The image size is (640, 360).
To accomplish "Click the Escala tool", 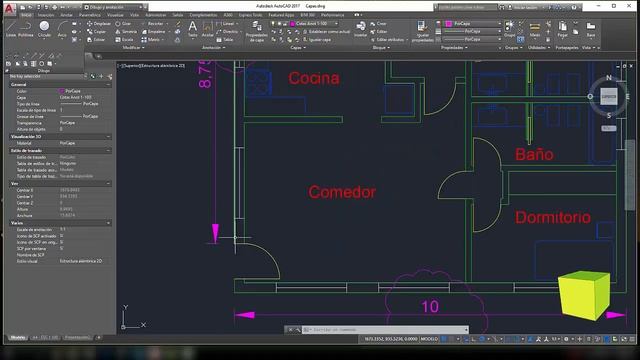I will (x=124, y=40).
